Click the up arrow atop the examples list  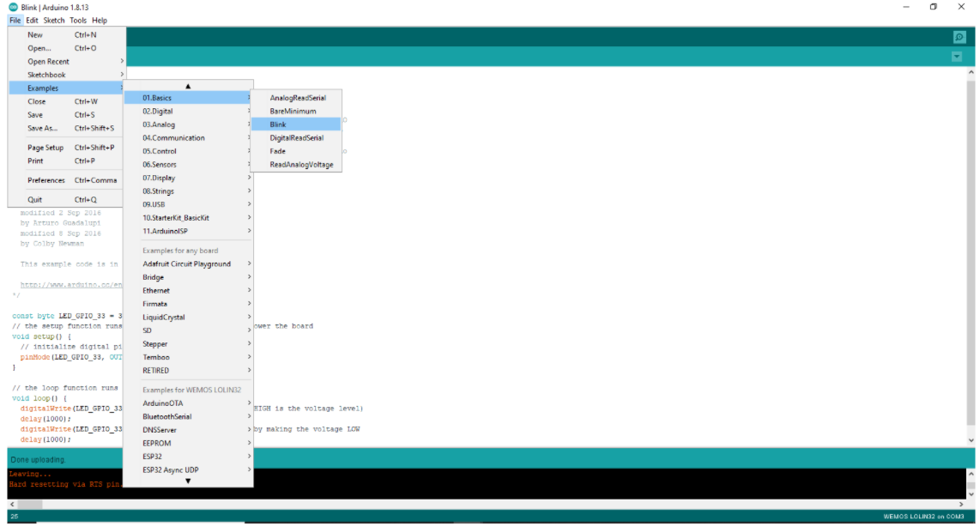(188, 86)
